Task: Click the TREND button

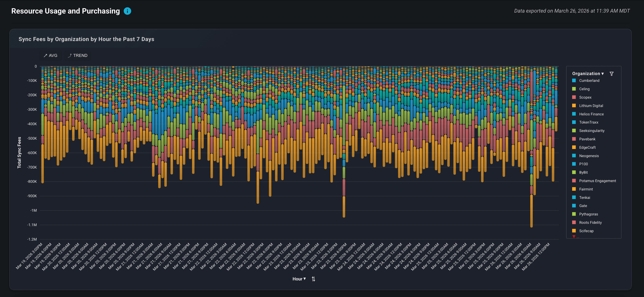Action: click(x=77, y=55)
